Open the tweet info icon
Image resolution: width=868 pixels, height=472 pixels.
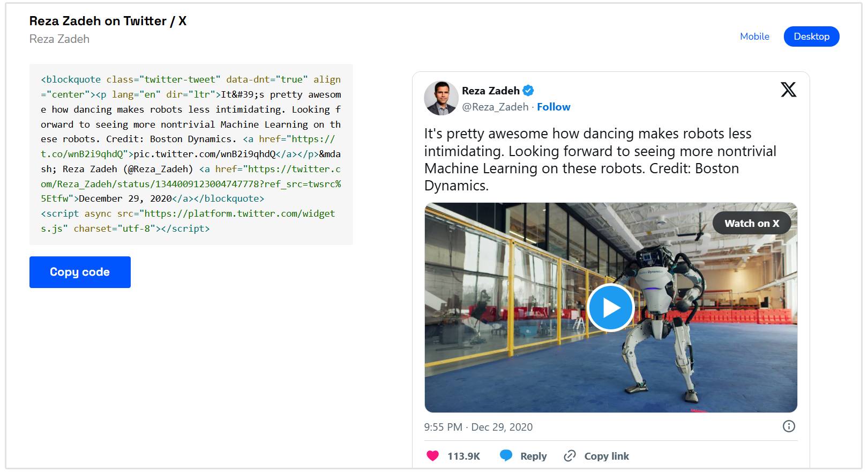click(789, 426)
